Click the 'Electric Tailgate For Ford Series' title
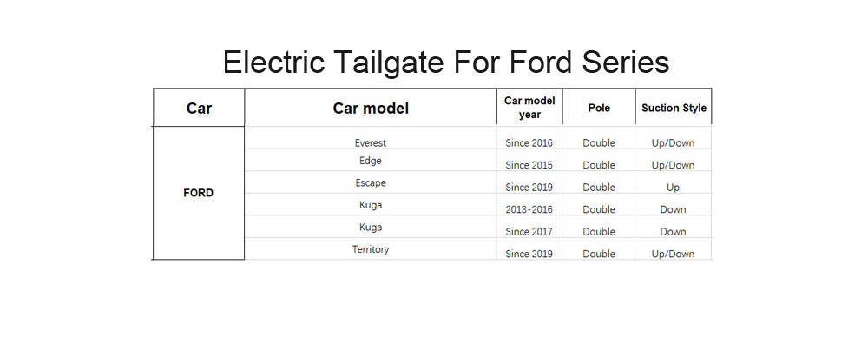Image resolution: width=868 pixels, height=357 pixels. click(x=446, y=62)
